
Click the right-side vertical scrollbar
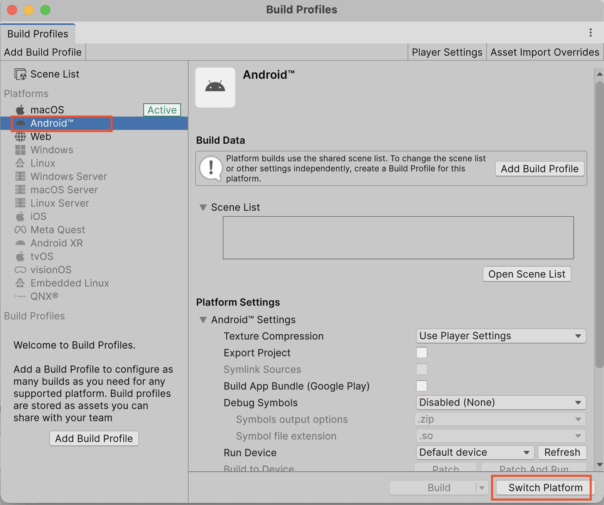click(599, 250)
